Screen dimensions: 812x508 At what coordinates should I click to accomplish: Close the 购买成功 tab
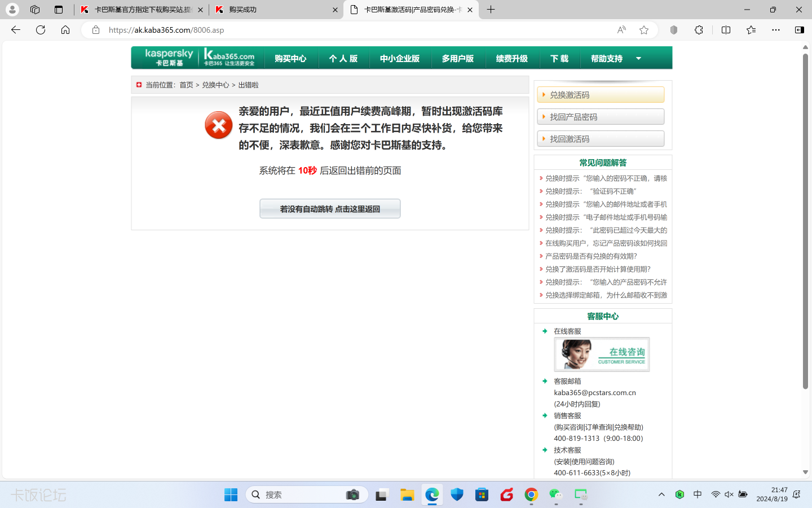pyautogui.click(x=335, y=10)
